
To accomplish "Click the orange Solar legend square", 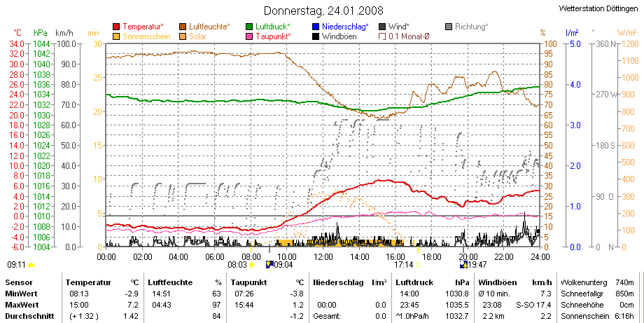I will tap(183, 36).
